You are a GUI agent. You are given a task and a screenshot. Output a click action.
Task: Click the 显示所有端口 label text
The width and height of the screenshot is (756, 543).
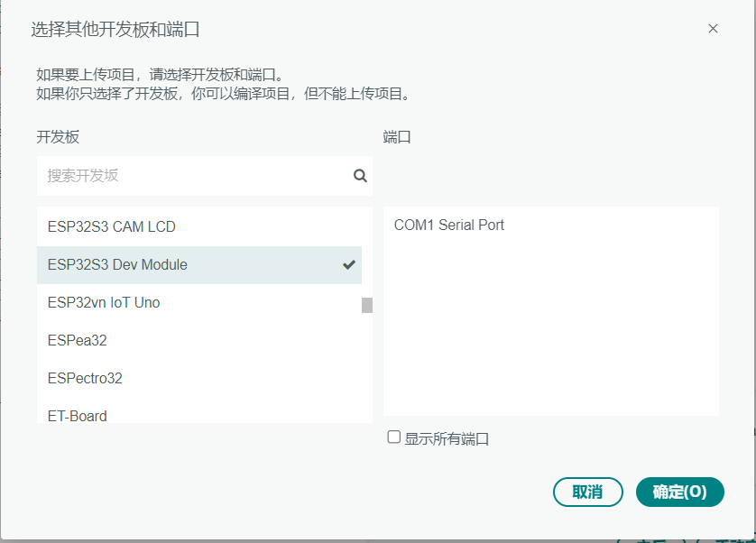(447, 439)
